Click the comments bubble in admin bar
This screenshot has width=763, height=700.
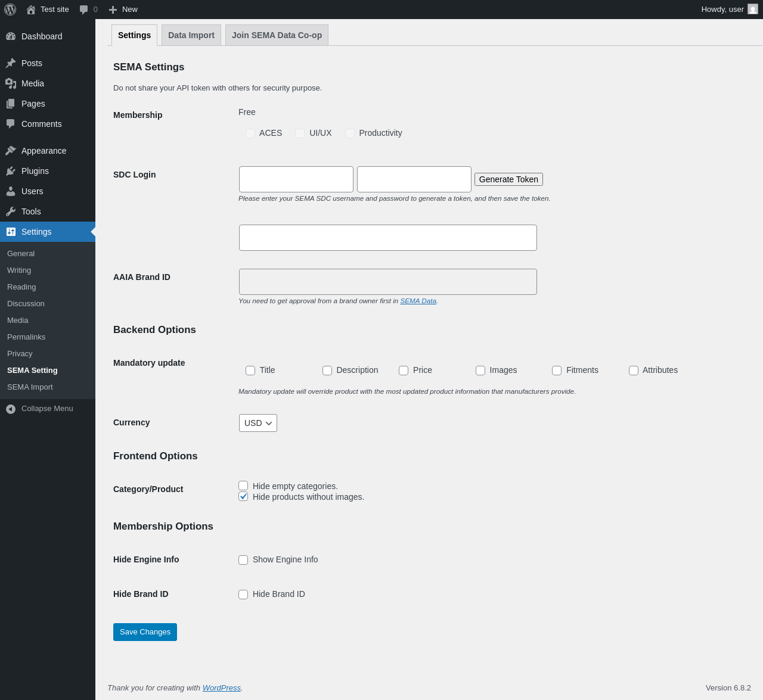(x=84, y=10)
